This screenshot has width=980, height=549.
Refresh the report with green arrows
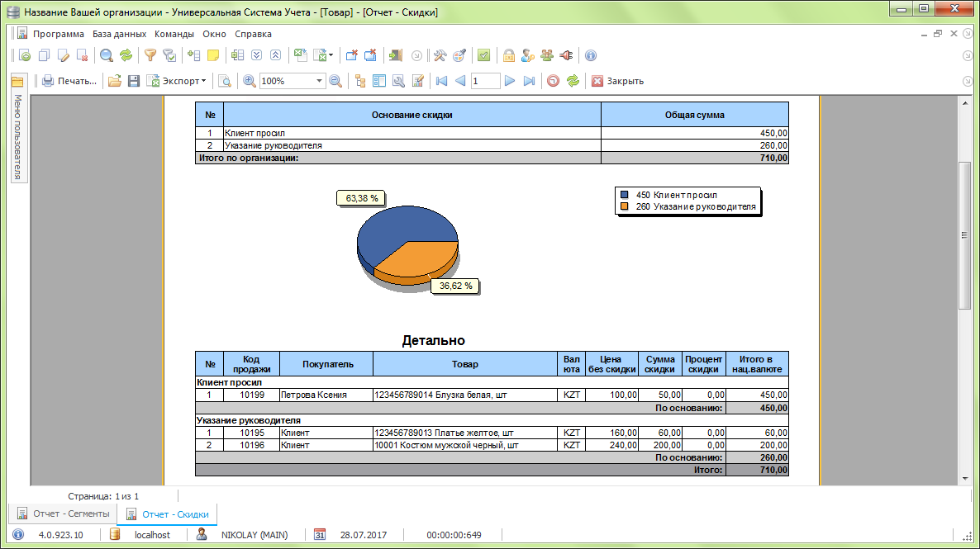pyautogui.click(x=573, y=81)
